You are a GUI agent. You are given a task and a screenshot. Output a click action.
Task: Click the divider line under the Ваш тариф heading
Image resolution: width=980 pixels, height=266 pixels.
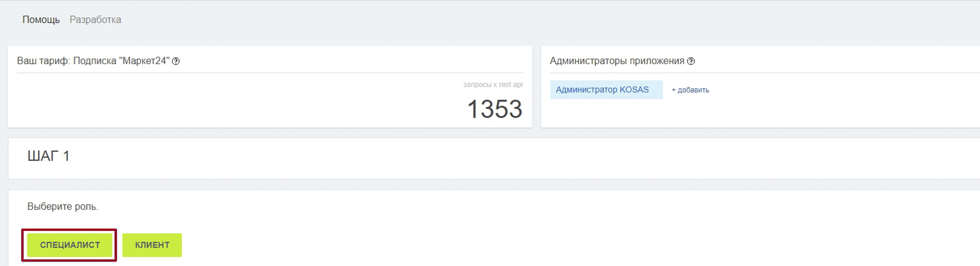click(270, 73)
